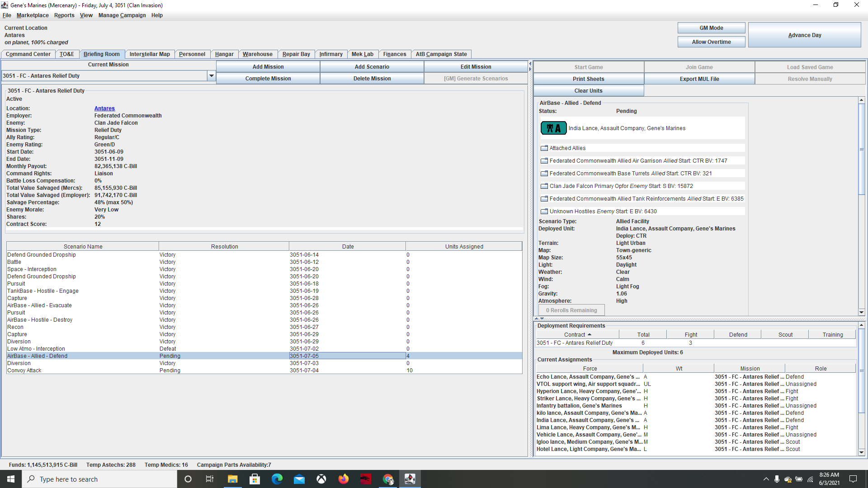Viewport: 868px width, 488px height.
Task: Open the File menu
Action: [x=7, y=15]
